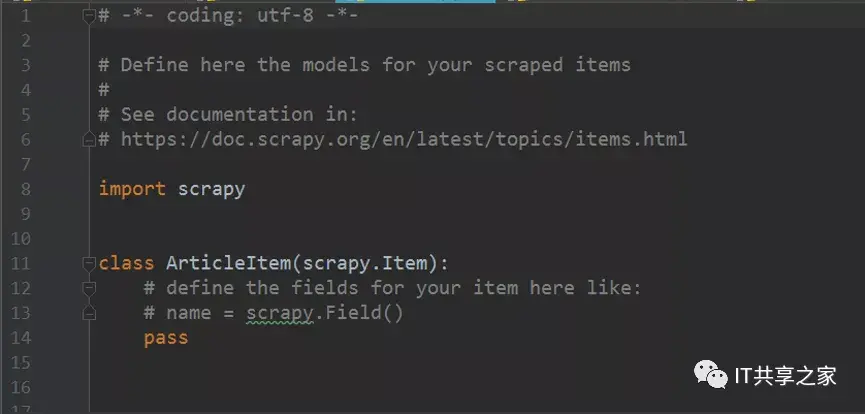Image resolution: width=865 pixels, height=414 pixels.
Task: Collapse the ArticleItem class fold marker
Action: coord(89,264)
